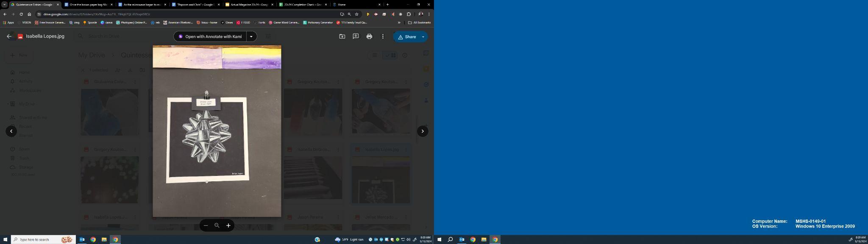The height and width of the screenshot is (244, 868).
Task: Go to the previous image in preview
Action: [11, 131]
